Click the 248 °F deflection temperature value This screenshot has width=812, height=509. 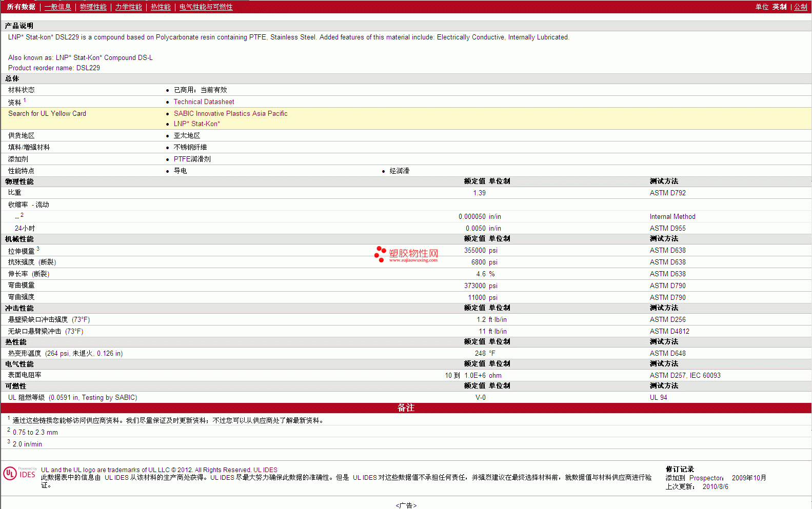click(x=485, y=354)
